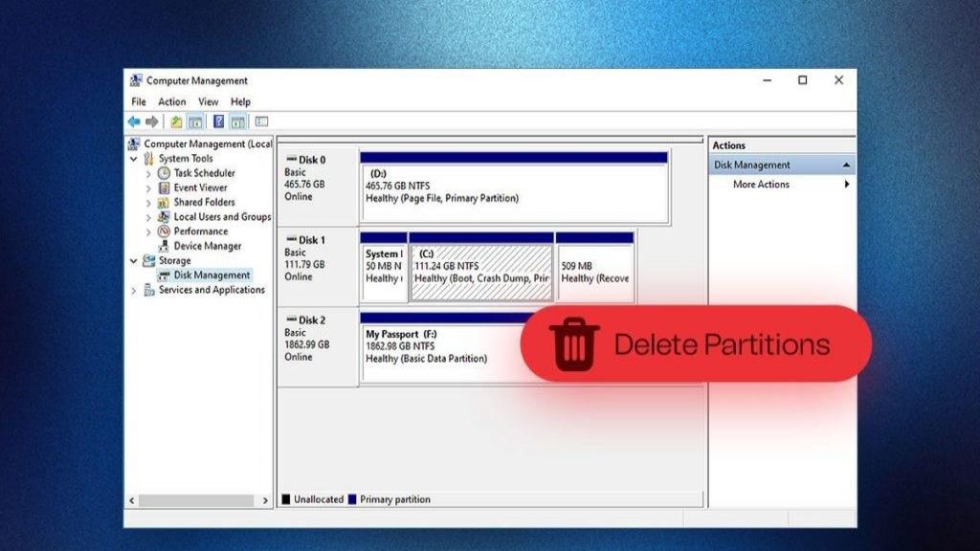Click the Up one level toolbar icon
980x551 pixels.
tap(176, 121)
